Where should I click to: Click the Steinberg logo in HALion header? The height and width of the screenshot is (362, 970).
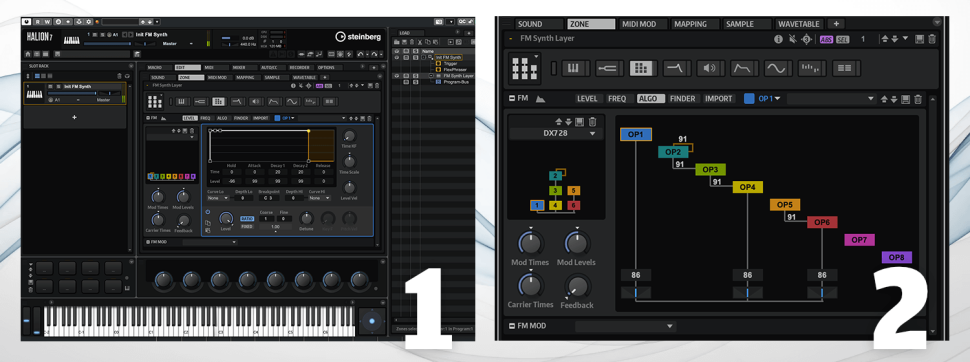(x=358, y=37)
